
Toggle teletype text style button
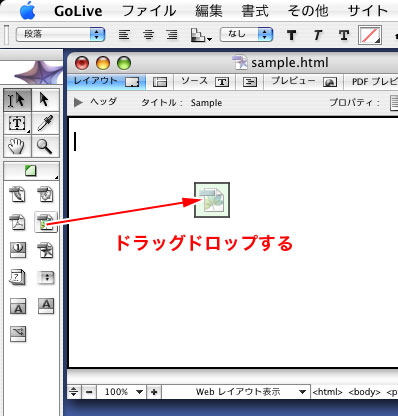tap(344, 35)
